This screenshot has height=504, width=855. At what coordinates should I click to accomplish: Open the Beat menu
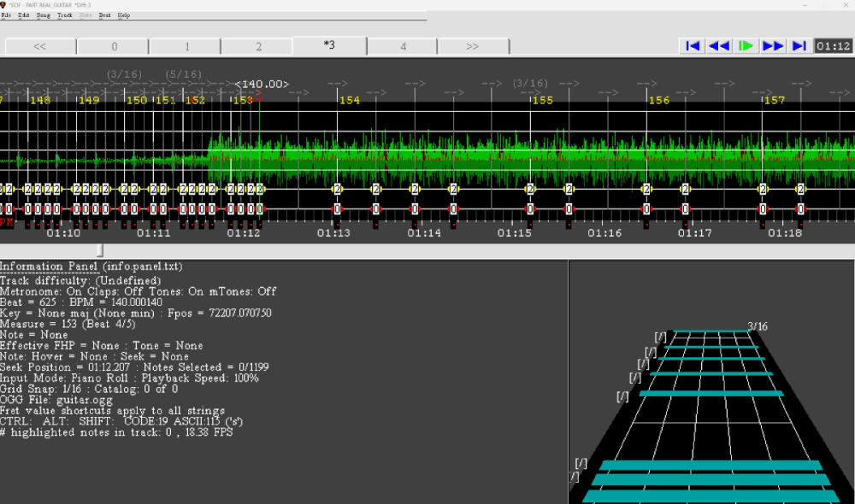point(104,15)
